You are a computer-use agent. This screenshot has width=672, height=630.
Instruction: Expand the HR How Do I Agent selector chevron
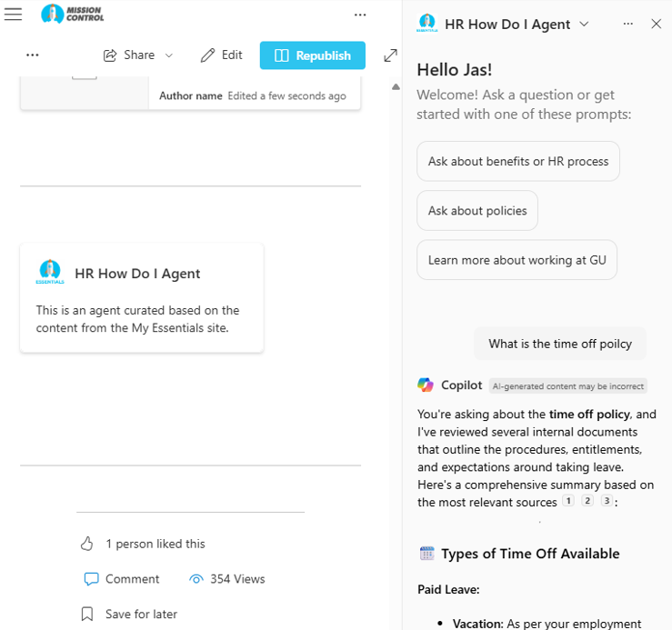(584, 24)
